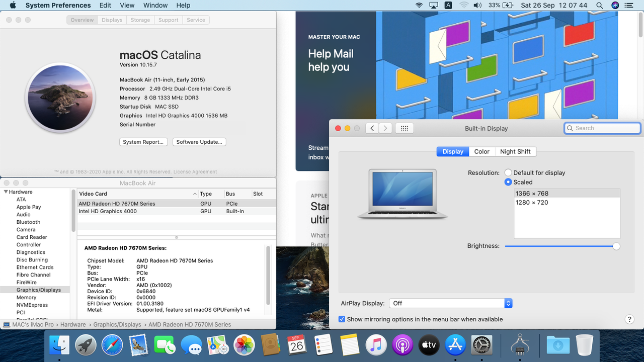Toggle show mirroring options checkbox
Screen dimensions: 644x362
(x=342, y=319)
